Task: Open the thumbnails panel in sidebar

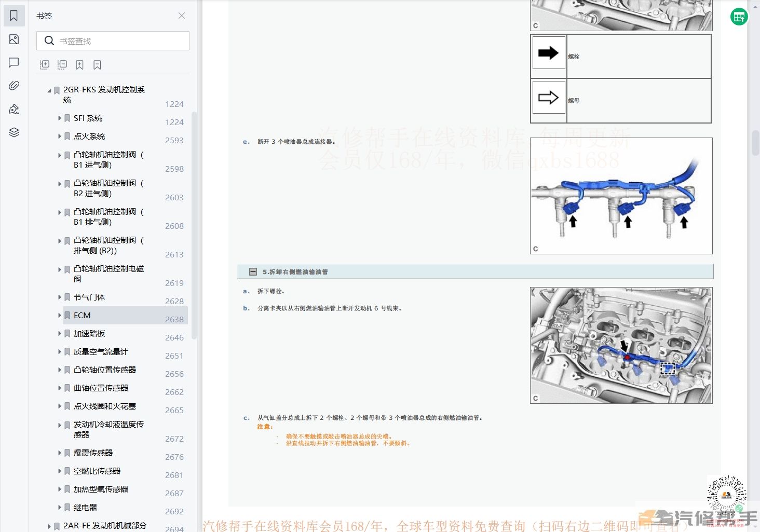Action: (14, 39)
